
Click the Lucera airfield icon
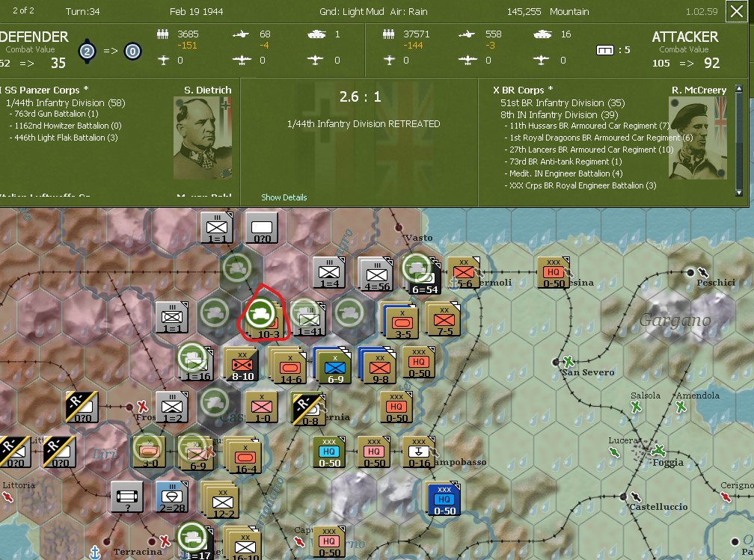pyautogui.click(x=614, y=452)
